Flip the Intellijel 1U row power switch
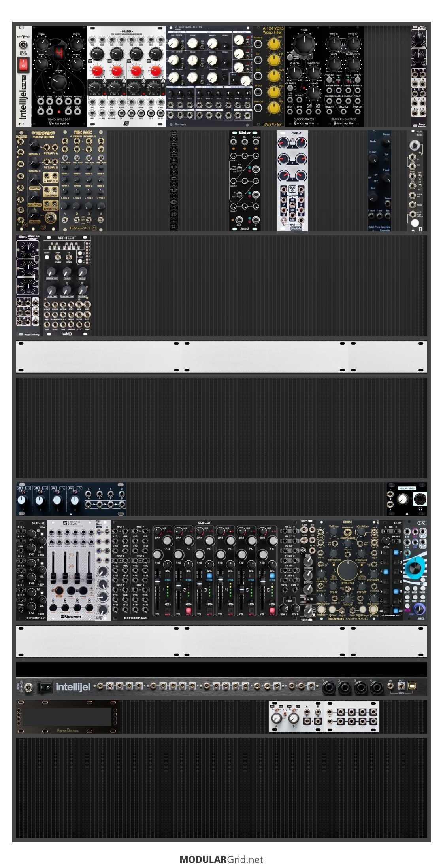 [x=44, y=688]
